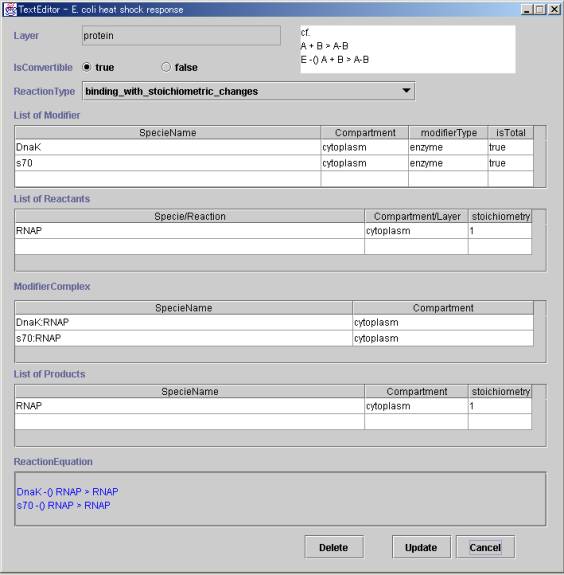Click the Layer protein text field
Viewport: 564px width, 575px height.
pos(182,36)
